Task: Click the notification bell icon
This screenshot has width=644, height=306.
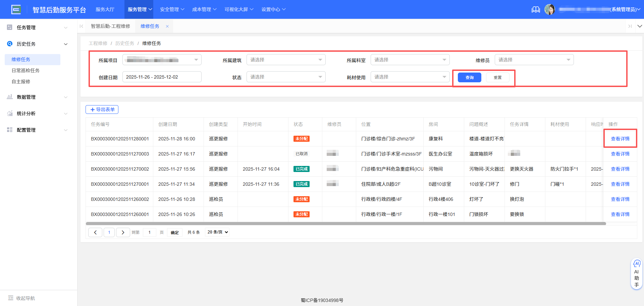Action: pos(536,9)
